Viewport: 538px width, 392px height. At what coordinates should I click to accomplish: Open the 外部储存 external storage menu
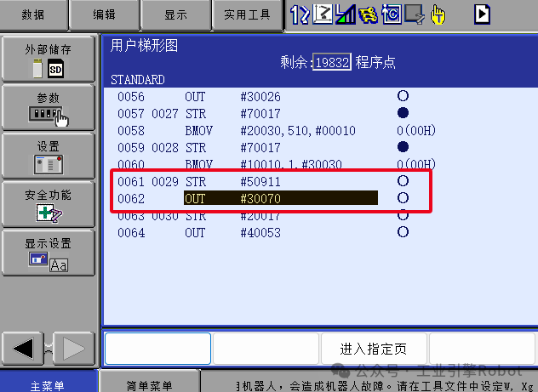[x=48, y=59]
